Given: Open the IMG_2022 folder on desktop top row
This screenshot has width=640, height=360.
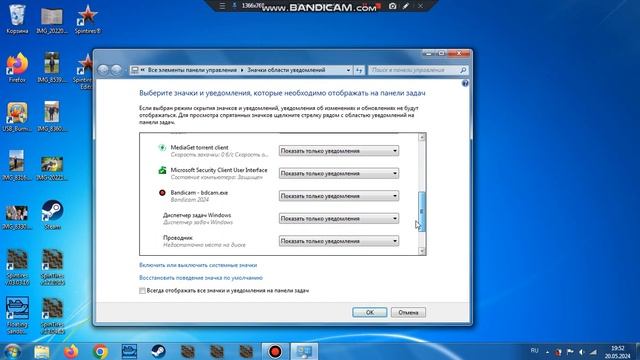Looking at the screenshot, I should 51,19.
